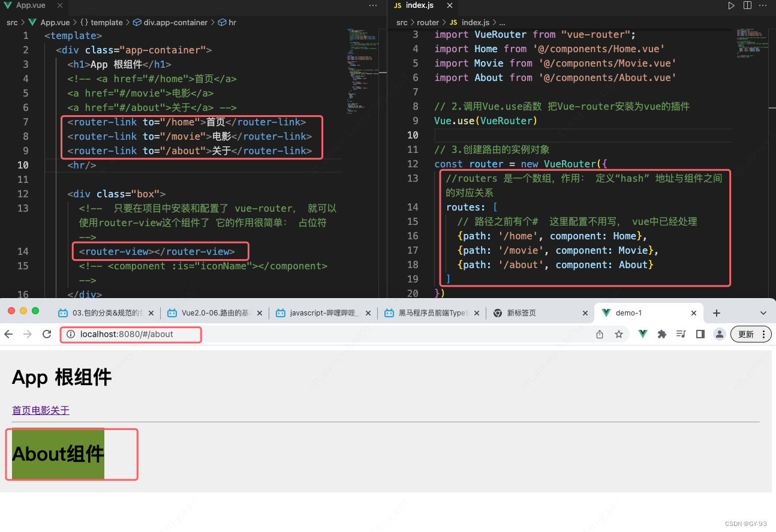This screenshot has height=532, width=776.
Task: Close the '黑马程序员前端TypeS' browser tab
Action: pyautogui.click(x=477, y=313)
